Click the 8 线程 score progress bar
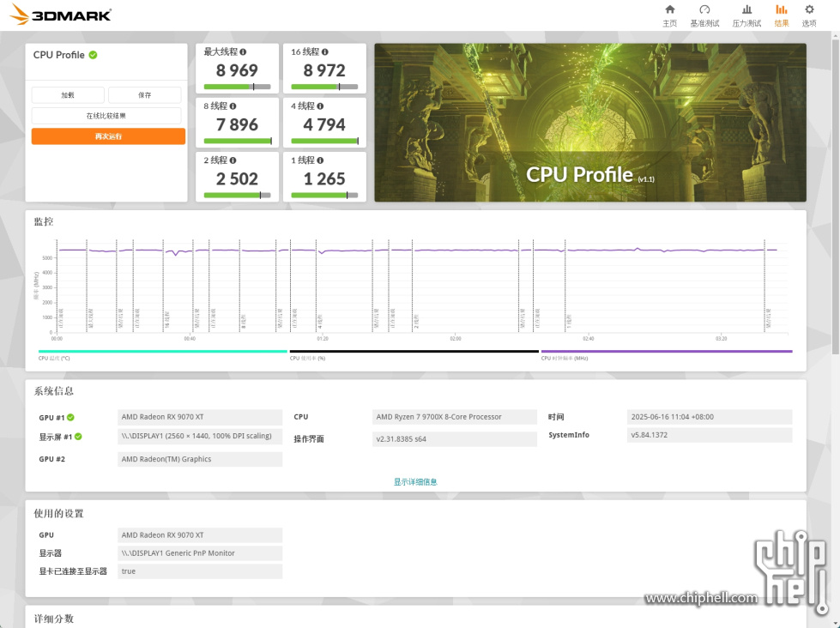 coord(238,141)
